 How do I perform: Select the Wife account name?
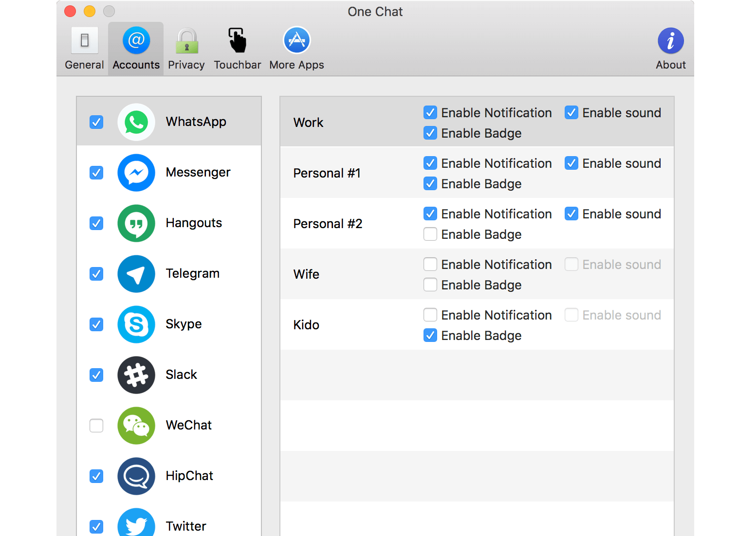(307, 274)
